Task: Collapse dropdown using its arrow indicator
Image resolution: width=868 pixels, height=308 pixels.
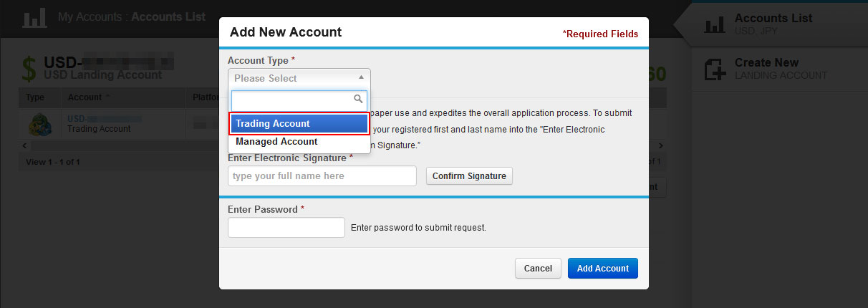Action: click(361, 77)
